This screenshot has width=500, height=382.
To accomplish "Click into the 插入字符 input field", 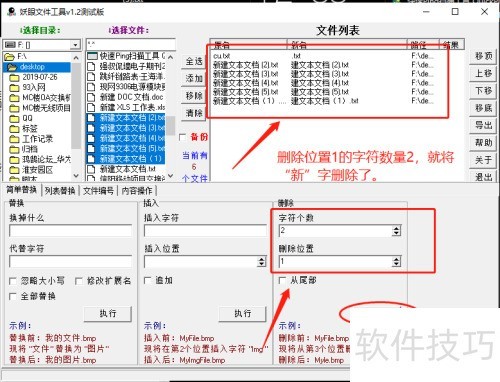I will [x=205, y=231].
